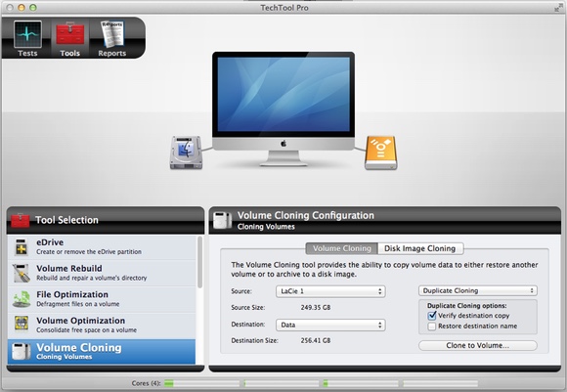
Task: Click the File Optimization tool icon
Action: tap(22, 299)
